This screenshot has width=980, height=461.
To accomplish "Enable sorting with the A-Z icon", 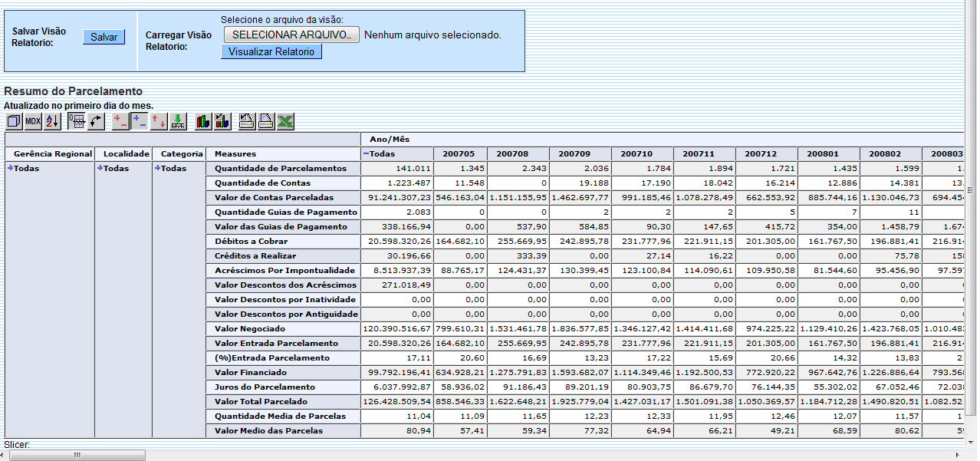I will [50, 120].
